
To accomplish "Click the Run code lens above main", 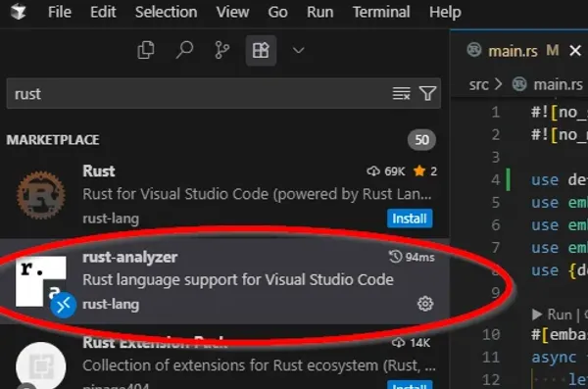I will (x=553, y=315).
